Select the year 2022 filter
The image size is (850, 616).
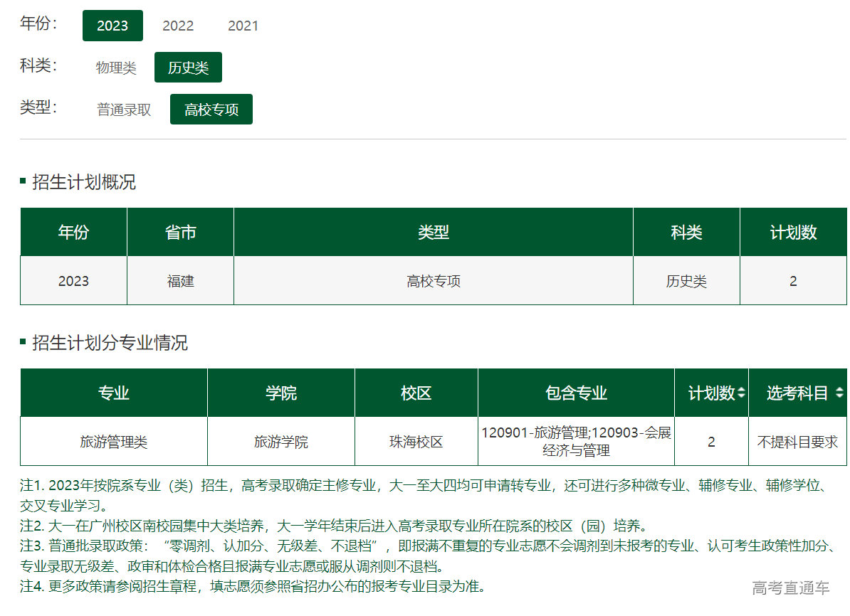click(x=178, y=26)
